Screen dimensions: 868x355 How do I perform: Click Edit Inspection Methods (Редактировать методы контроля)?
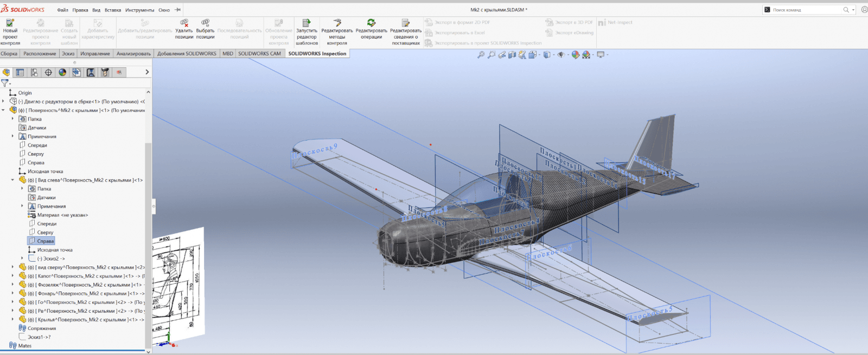tap(337, 23)
